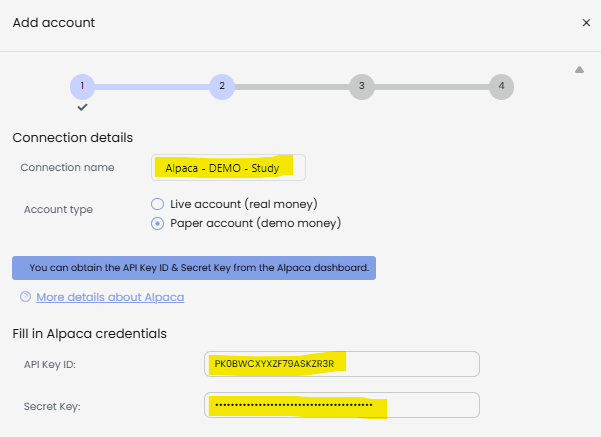Click the Live account option label
601x437 pixels.
[x=244, y=204]
